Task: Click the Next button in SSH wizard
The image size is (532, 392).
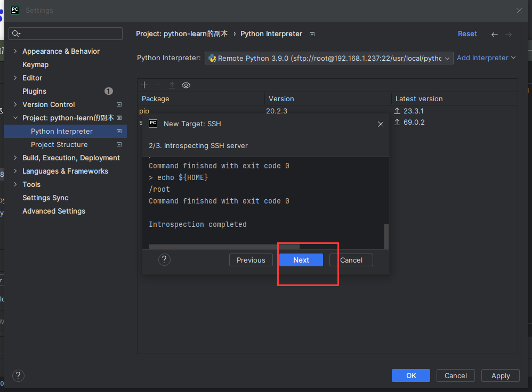Action: 301,260
